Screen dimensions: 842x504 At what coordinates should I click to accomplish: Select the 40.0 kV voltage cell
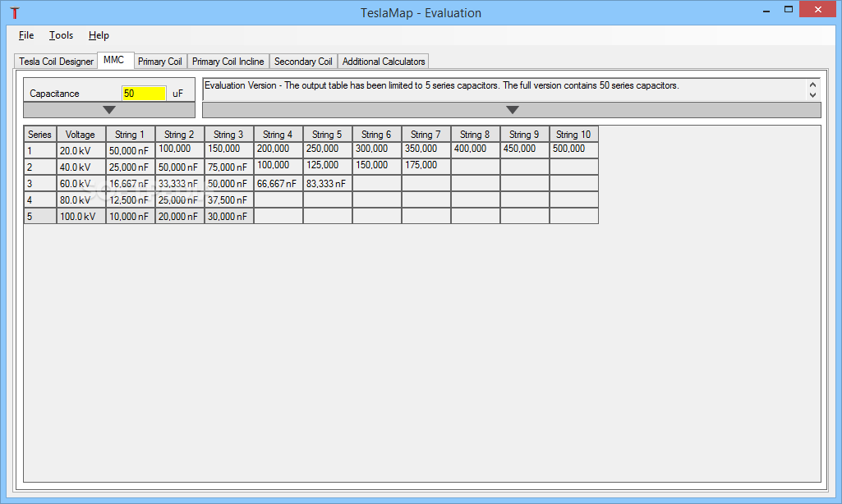[x=81, y=167]
